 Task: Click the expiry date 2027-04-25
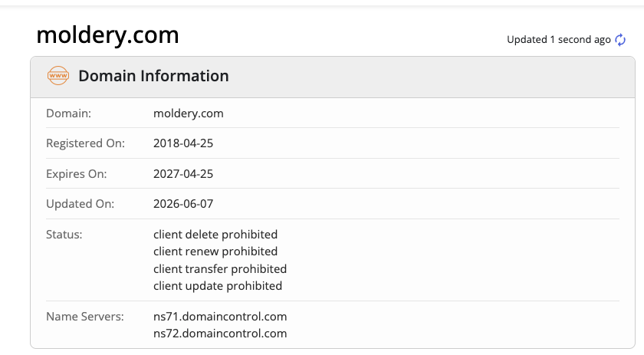click(x=183, y=174)
